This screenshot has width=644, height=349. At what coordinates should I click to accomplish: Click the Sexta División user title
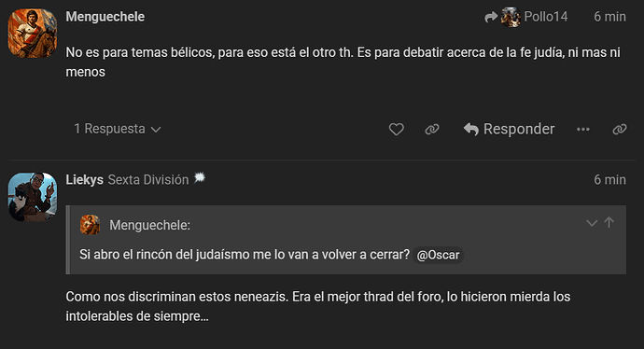[x=148, y=180]
